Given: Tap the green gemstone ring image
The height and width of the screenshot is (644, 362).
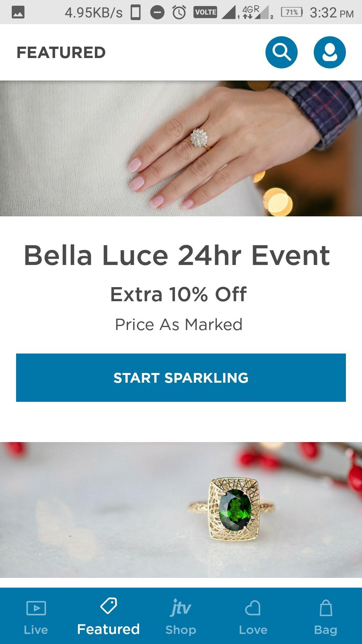Looking at the screenshot, I should [235, 510].
